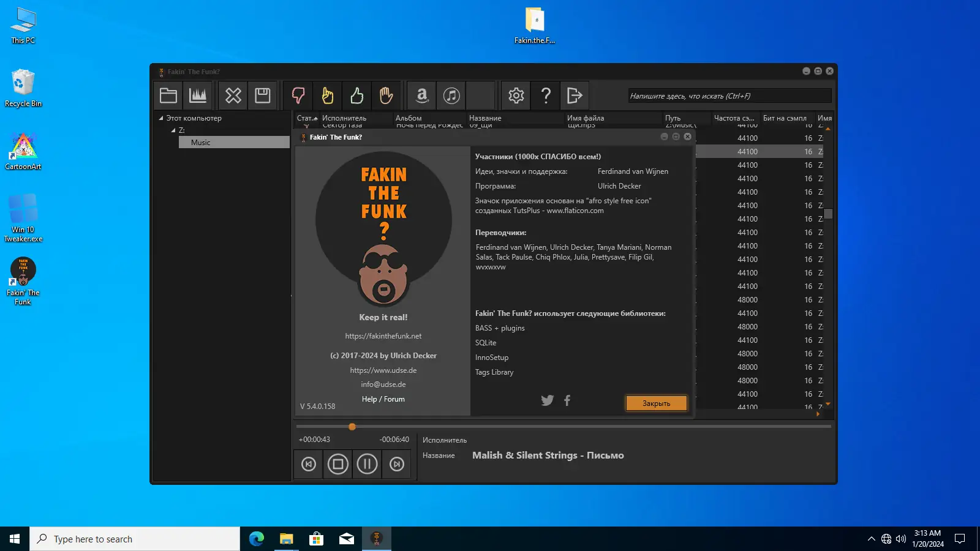Viewport: 980px width, 551px height.
Task: Click the spectrum analysis toolbar icon
Action: coord(198,96)
